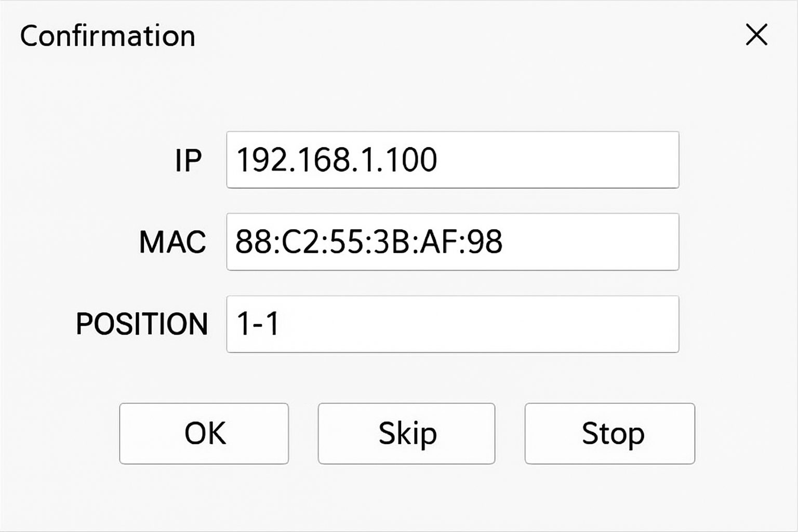This screenshot has width=798, height=532.
Task: Select the POSITION label
Action: pos(142,324)
